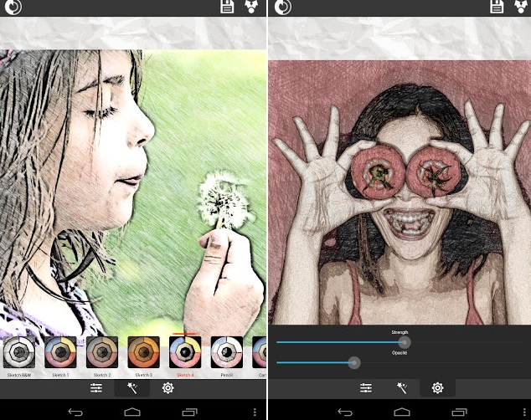Screen dimensions: 531x420
Task: Apply the Pencil filter thumbnail
Action: click(x=227, y=352)
